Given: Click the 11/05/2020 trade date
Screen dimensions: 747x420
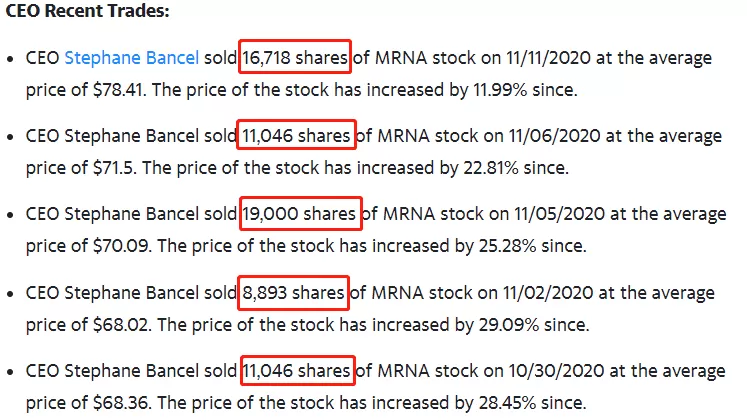Looking at the screenshot, I should 559,214.
